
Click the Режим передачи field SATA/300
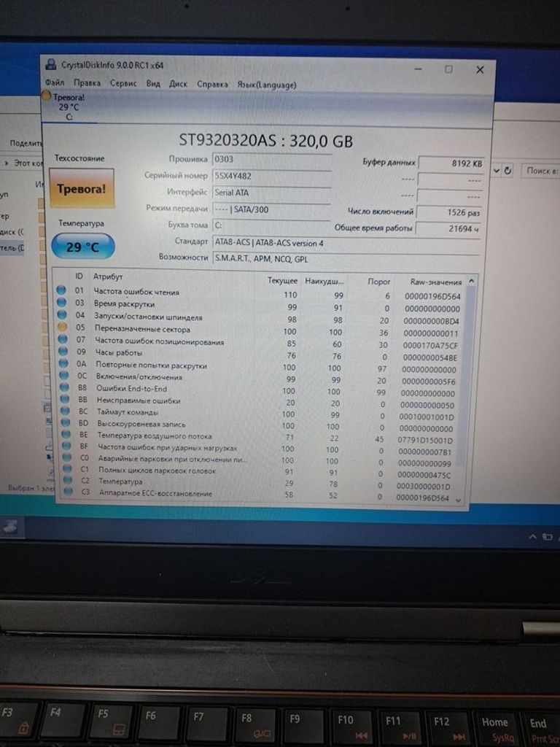[271, 209]
